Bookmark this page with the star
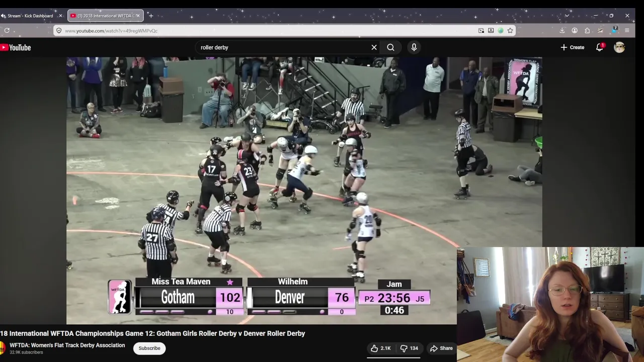 pos(510,31)
